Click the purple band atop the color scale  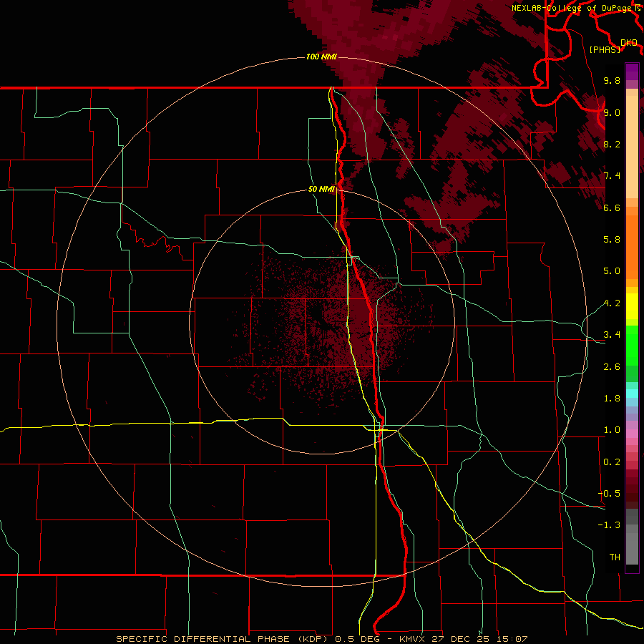(632, 72)
